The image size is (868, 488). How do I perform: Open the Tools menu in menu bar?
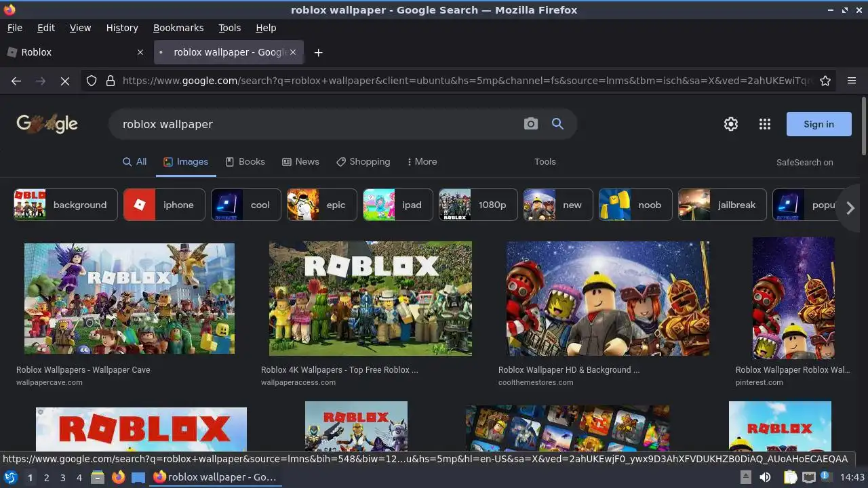[x=229, y=28]
